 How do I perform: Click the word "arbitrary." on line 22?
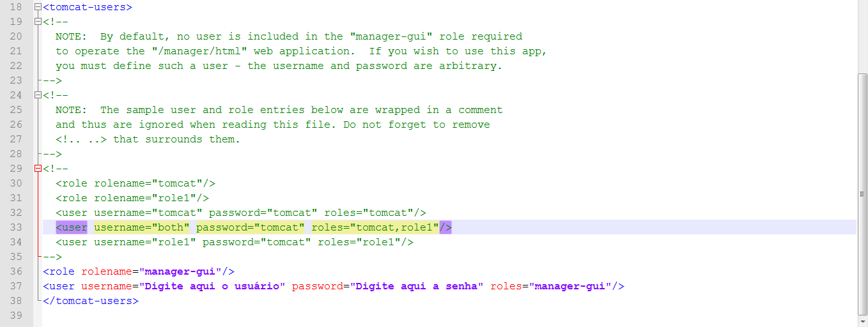471,66
